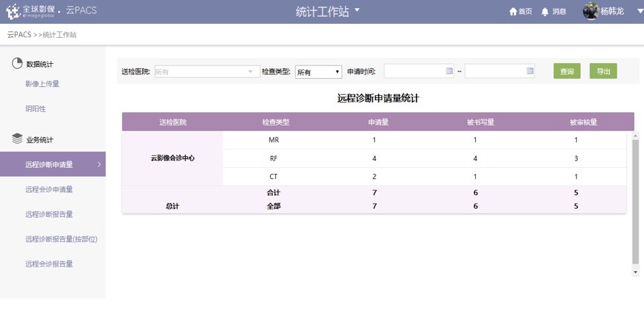The width and height of the screenshot is (644, 309).
Task: Click the table scrollbar up arrow
Action: click(x=636, y=135)
